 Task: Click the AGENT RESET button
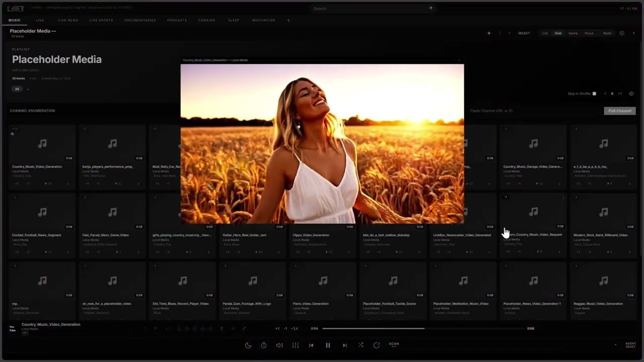[x=630, y=345]
